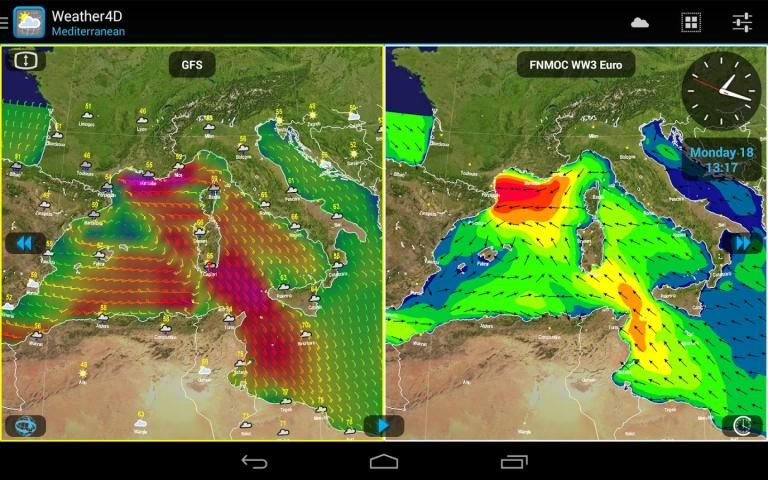
Task: Tap the analog clock widget
Action: (x=721, y=90)
